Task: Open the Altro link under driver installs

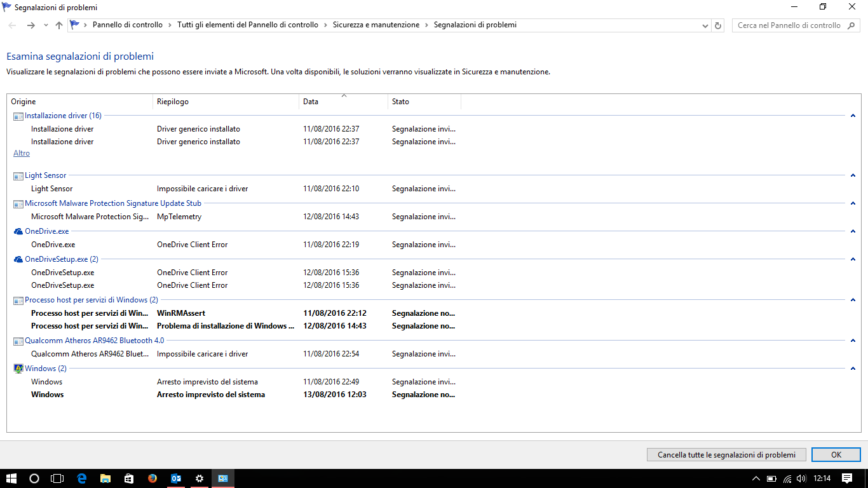Action: click(22, 153)
